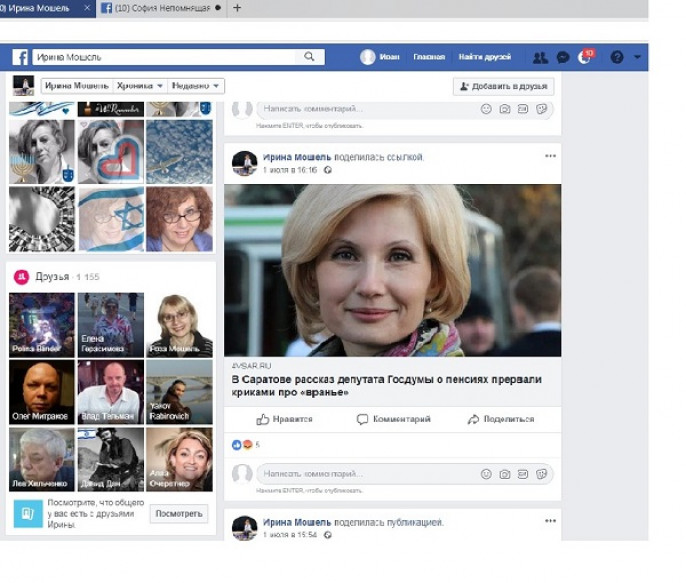Open Иван profile link in header
Image resolution: width=686 pixels, height=583 pixels.
(389, 57)
